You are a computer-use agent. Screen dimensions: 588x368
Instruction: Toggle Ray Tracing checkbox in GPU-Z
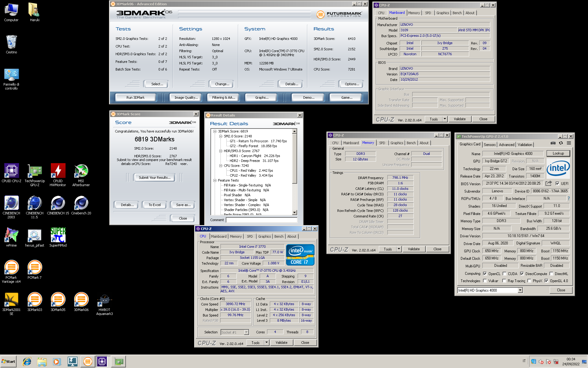pos(504,281)
